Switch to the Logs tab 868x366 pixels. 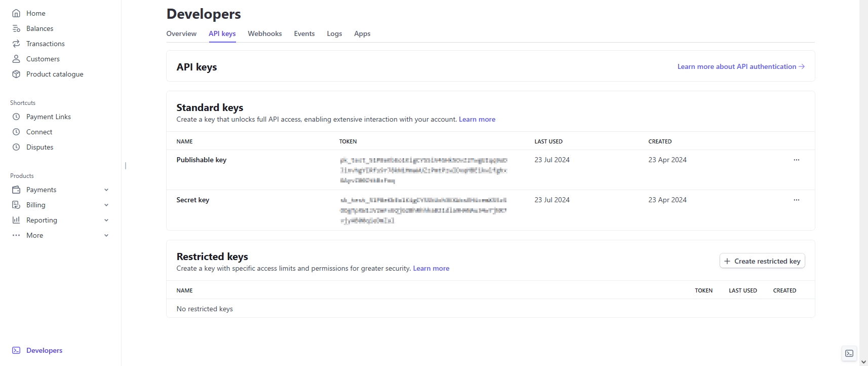[334, 33]
